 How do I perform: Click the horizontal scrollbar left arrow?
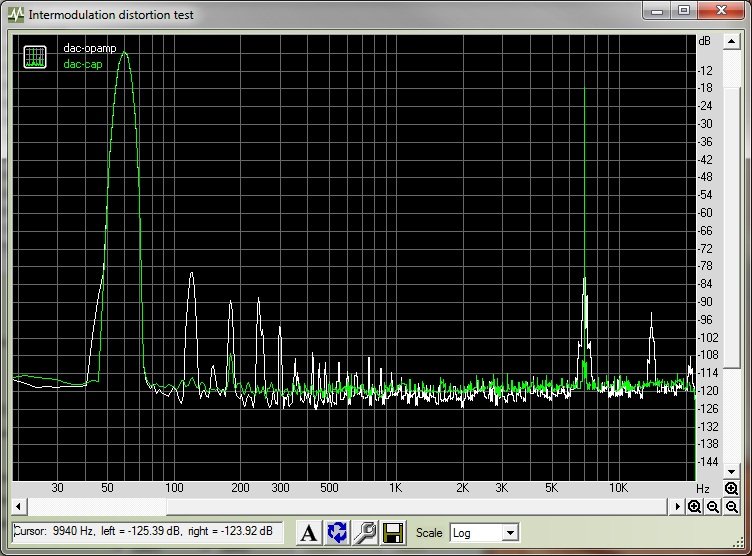[19, 507]
